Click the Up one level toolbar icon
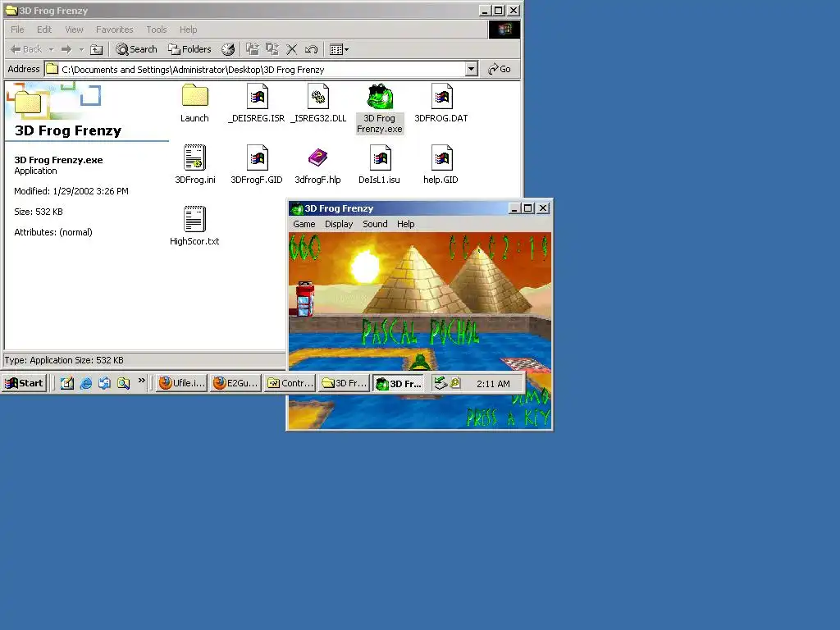The height and width of the screenshot is (630, 840). click(x=97, y=50)
